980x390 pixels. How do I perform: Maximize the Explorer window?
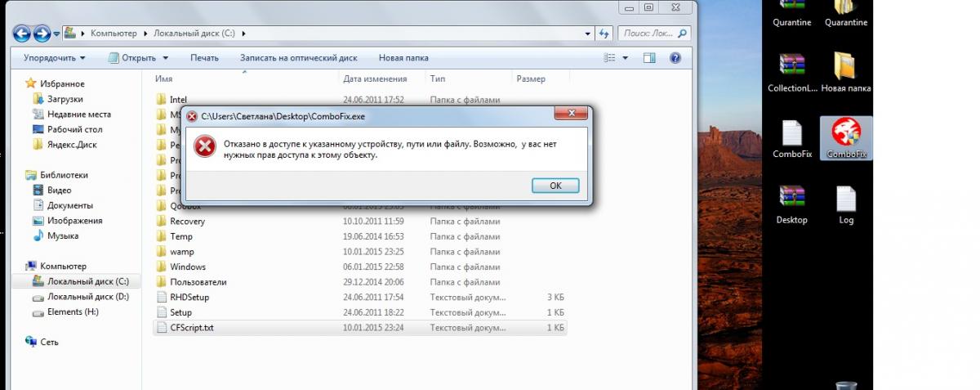(x=649, y=7)
